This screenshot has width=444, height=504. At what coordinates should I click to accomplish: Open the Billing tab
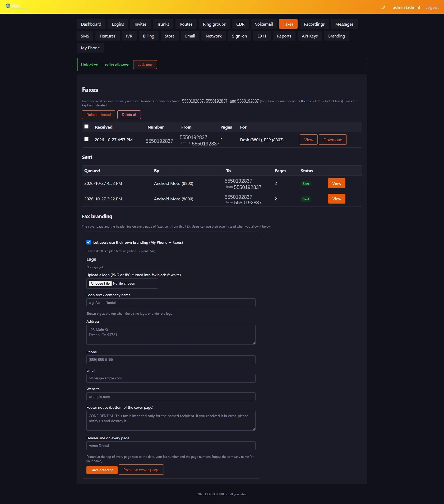[149, 36]
